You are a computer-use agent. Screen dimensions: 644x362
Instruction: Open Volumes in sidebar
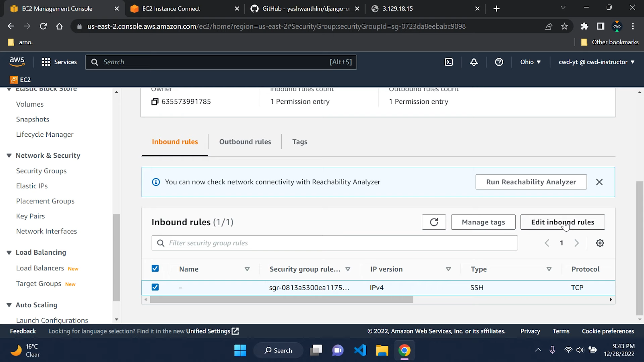coord(30,104)
